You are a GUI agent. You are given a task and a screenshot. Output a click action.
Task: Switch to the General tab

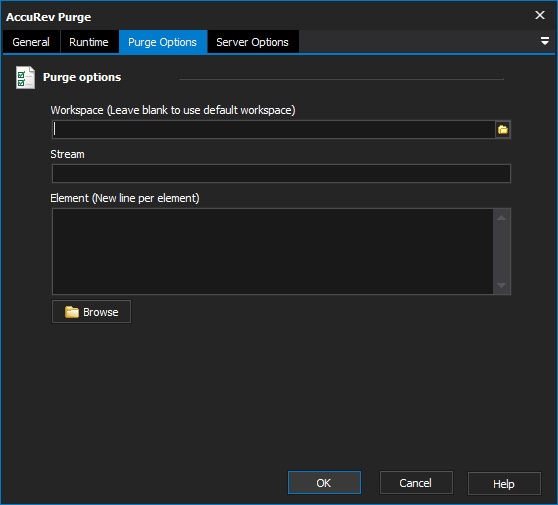coord(31,42)
